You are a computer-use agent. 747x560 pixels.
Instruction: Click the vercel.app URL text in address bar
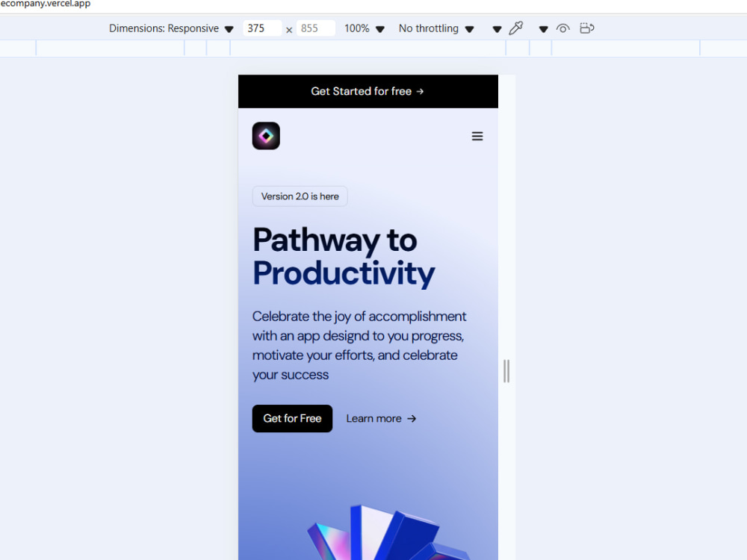coord(46,4)
